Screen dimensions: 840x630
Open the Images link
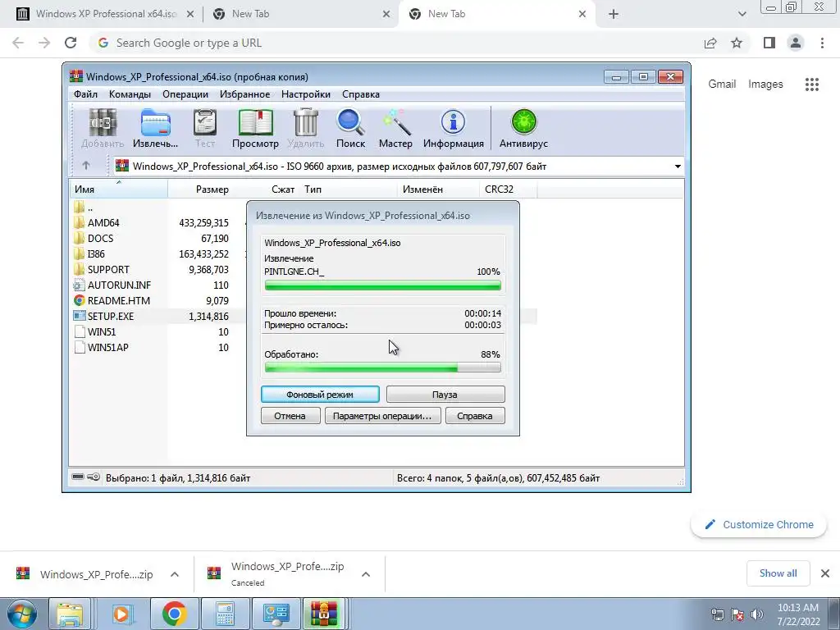tap(765, 84)
